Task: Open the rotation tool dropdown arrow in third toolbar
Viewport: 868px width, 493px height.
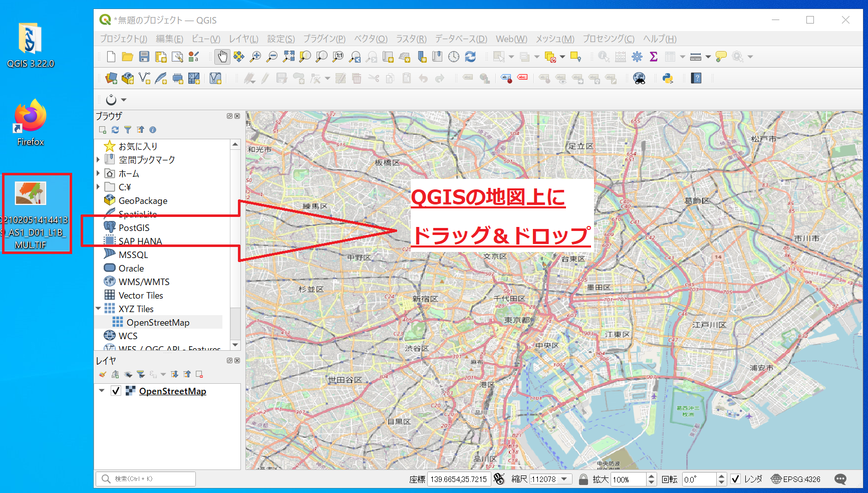Action: (124, 100)
